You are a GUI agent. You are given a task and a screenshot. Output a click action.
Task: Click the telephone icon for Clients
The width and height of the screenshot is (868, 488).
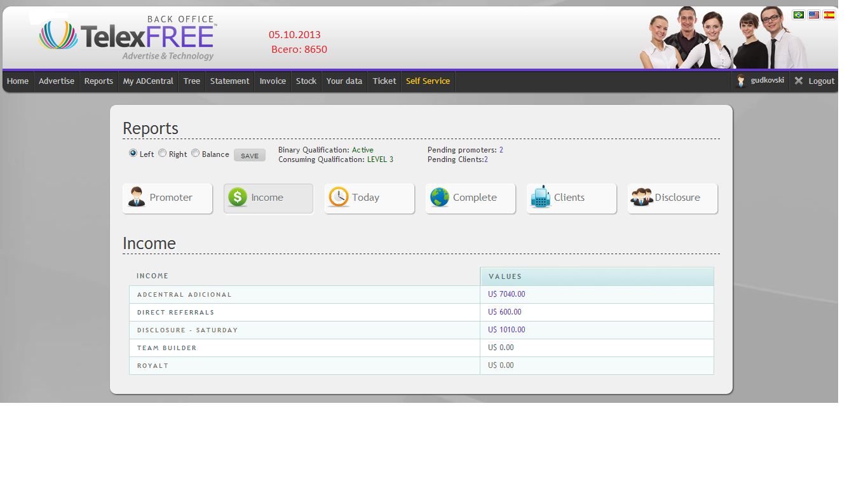click(x=541, y=197)
